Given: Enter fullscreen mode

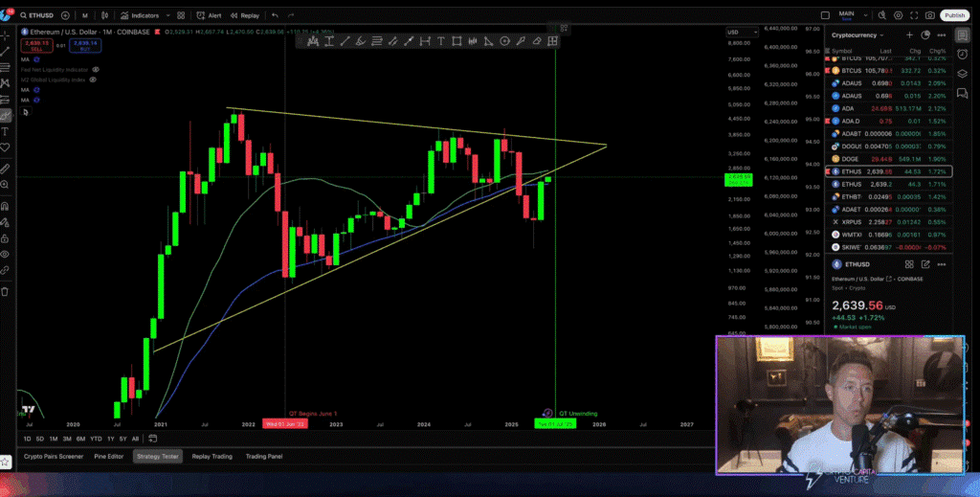Looking at the screenshot, I should [914, 15].
